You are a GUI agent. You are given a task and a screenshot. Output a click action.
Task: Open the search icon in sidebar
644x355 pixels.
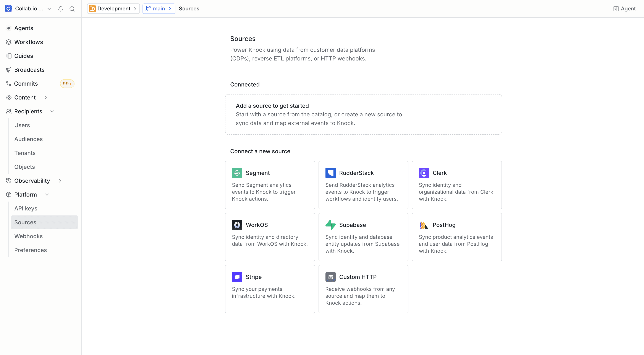(x=72, y=8)
